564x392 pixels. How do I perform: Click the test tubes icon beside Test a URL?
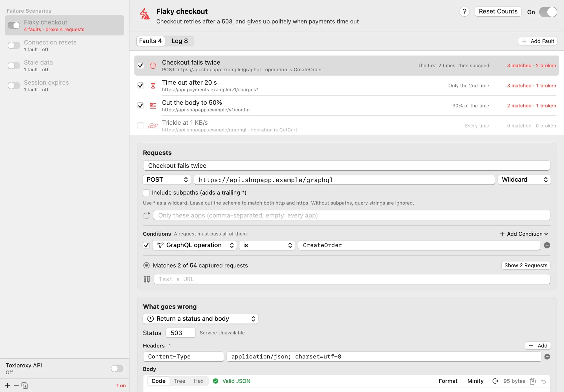point(147,279)
